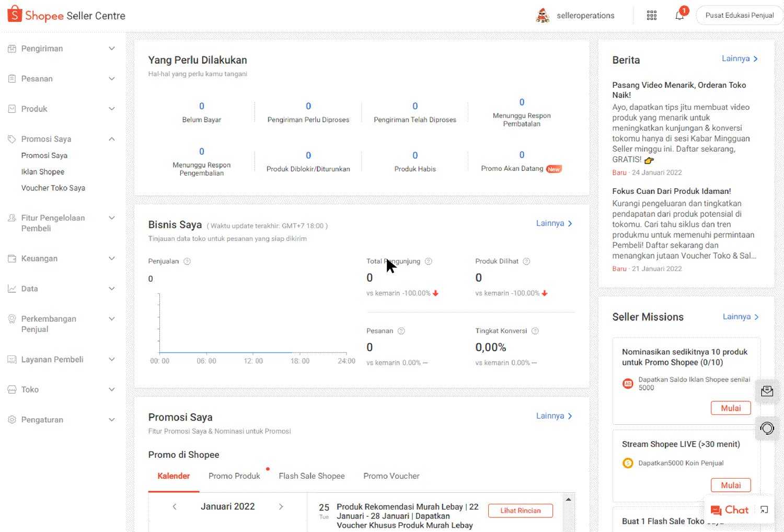This screenshot has height=532, width=784.
Task: Go to next month in calendar
Action: tap(281, 506)
